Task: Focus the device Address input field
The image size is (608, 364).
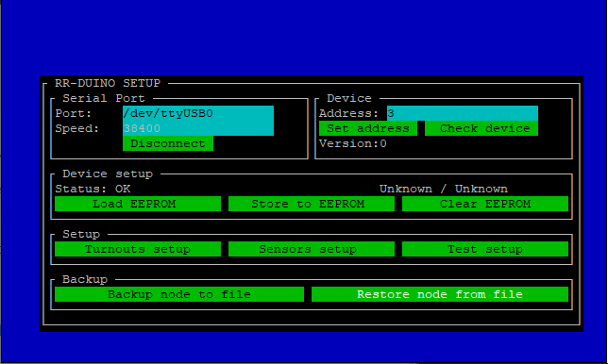Action: [463, 113]
